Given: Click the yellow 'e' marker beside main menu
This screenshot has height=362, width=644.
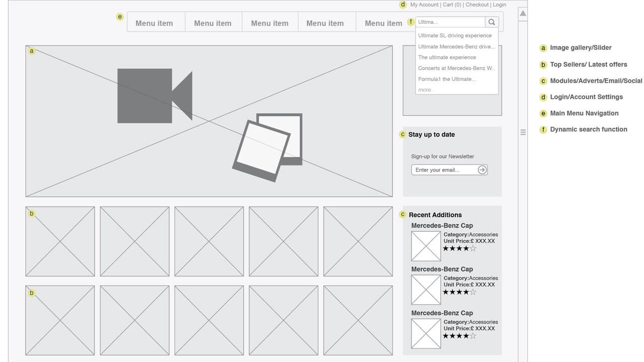Looking at the screenshot, I should pyautogui.click(x=120, y=17).
